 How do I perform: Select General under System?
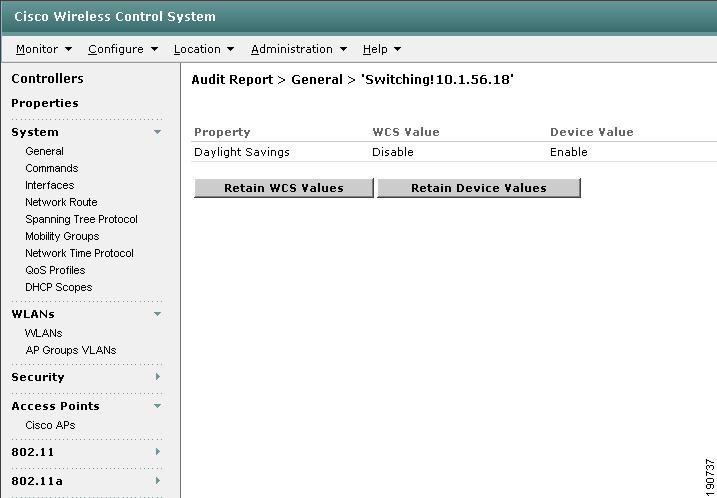(x=44, y=151)
